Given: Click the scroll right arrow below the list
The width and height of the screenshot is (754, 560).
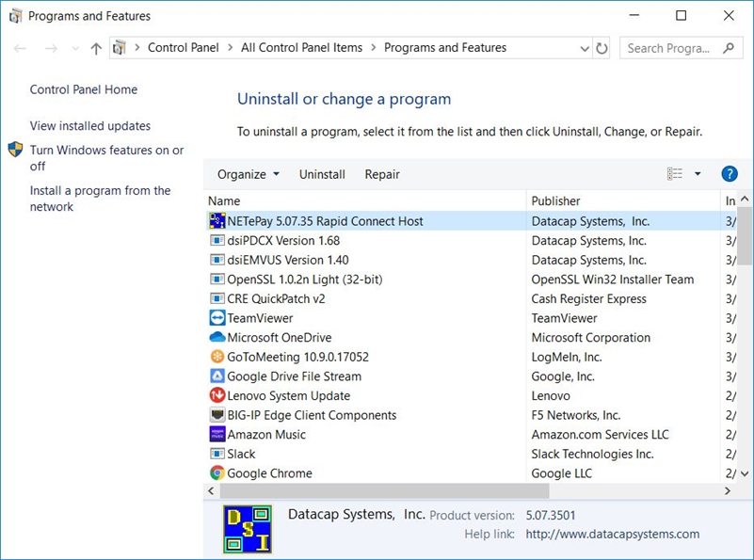Looking at the screenshot, I should (728, 490).
